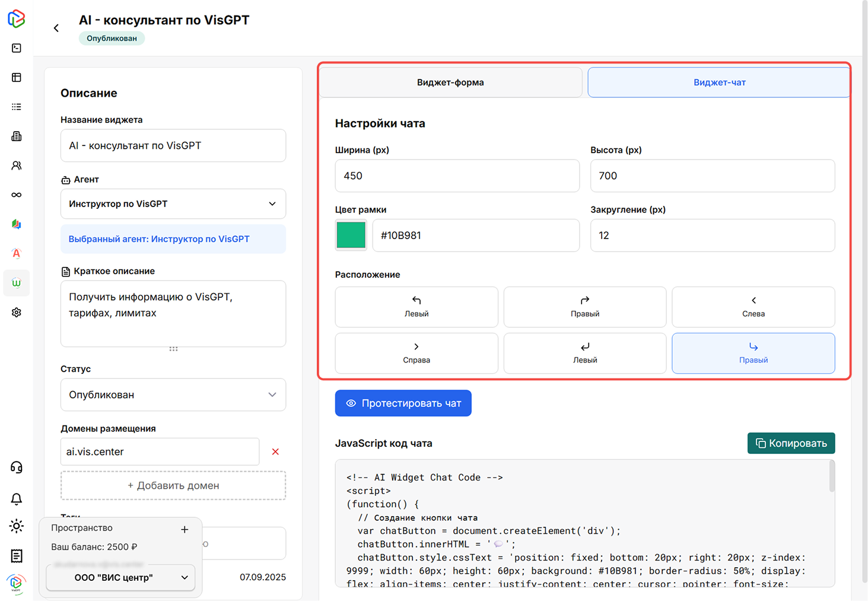Expand the Статус dropdown showing Опубликован
This screenshot has width=868, height=601.
coord(173,395)
